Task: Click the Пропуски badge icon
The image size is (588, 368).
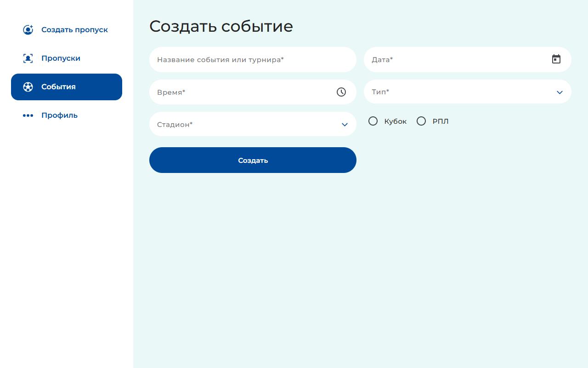Action: (x=28, y=58)
